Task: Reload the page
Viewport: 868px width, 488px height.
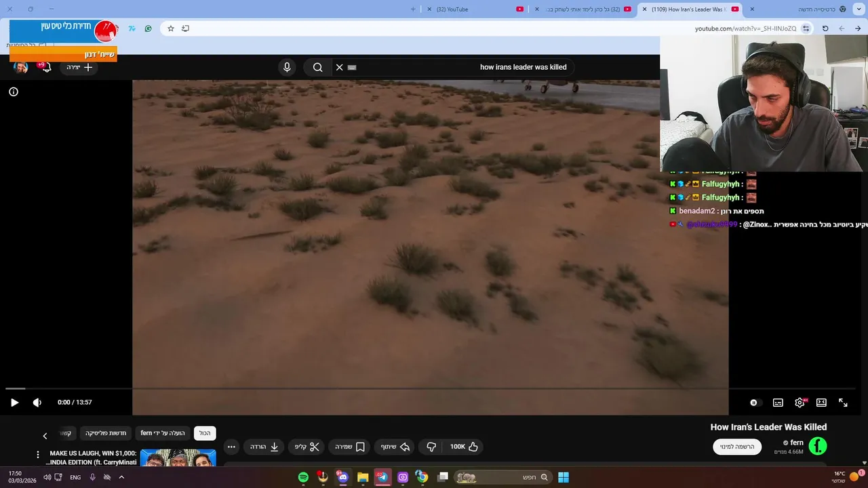Action: pos(825,28)
